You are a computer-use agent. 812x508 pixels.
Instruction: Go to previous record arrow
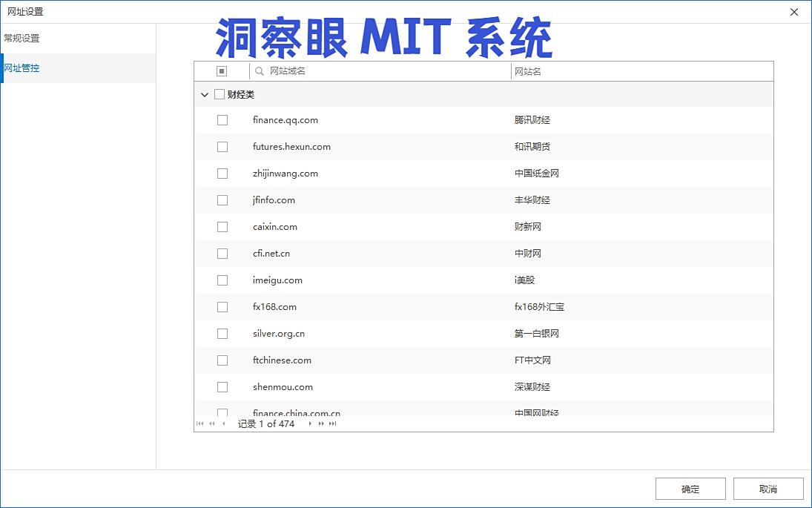click(x=223, y=423)
